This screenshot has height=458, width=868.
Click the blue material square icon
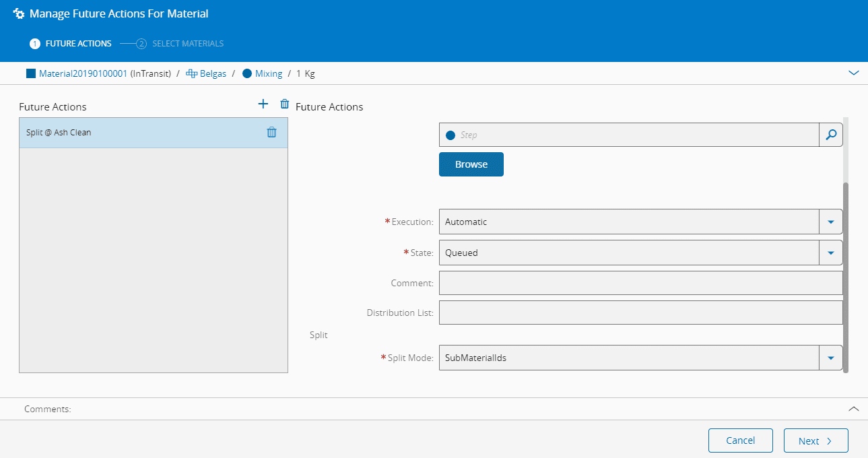click(31, 73)
